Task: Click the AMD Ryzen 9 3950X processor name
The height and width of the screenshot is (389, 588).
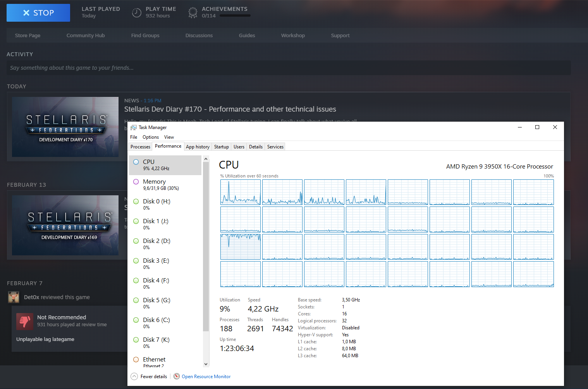Action: coord(500,167)
